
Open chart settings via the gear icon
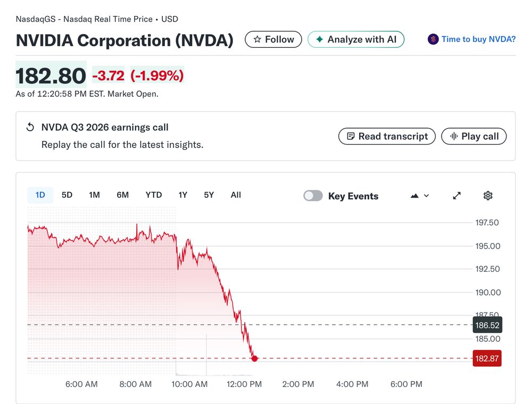(x=488, y=196)
